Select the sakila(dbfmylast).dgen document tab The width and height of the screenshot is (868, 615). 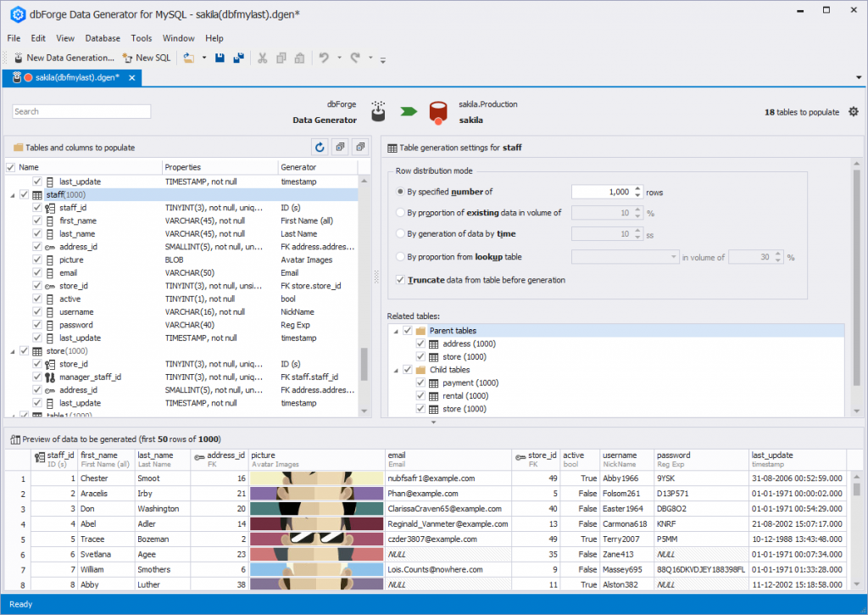(72, 75)
